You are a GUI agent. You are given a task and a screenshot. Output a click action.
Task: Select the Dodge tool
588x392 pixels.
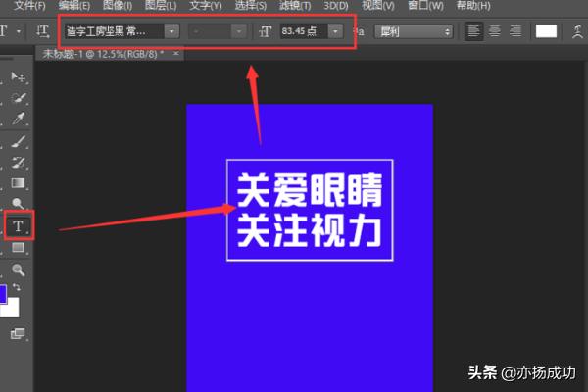pyautogui.click(x=18, y=203)
